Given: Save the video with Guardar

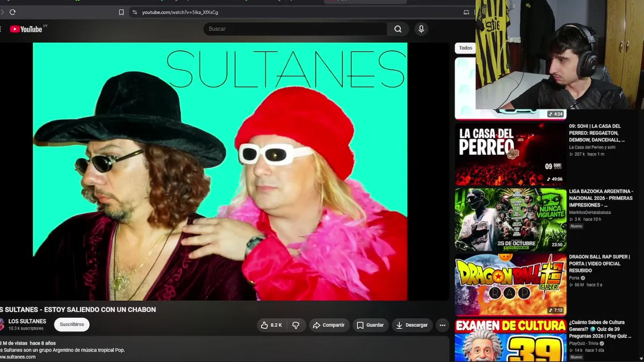Looking at the screenshot, I should click(x=370, y=325).
